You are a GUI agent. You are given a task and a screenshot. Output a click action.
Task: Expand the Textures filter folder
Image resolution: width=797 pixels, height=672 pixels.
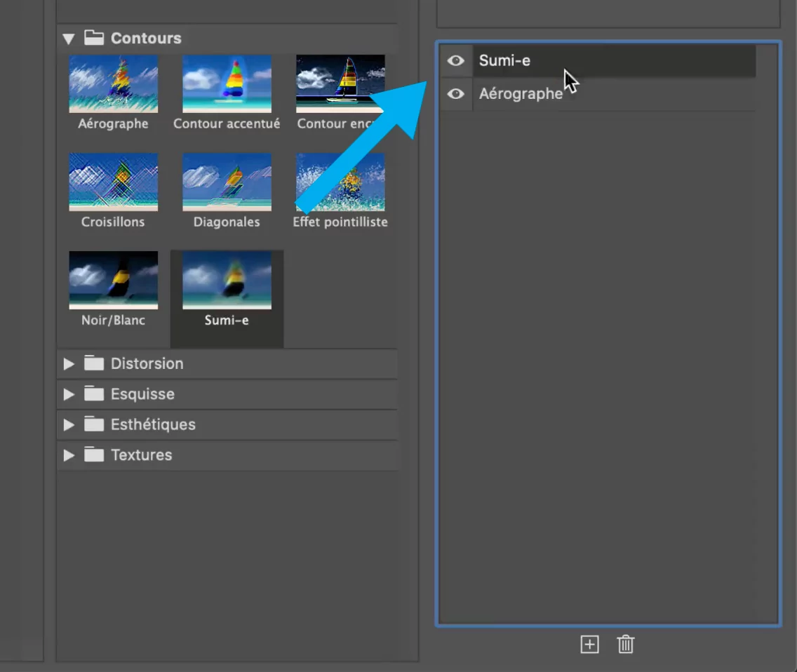69,455
